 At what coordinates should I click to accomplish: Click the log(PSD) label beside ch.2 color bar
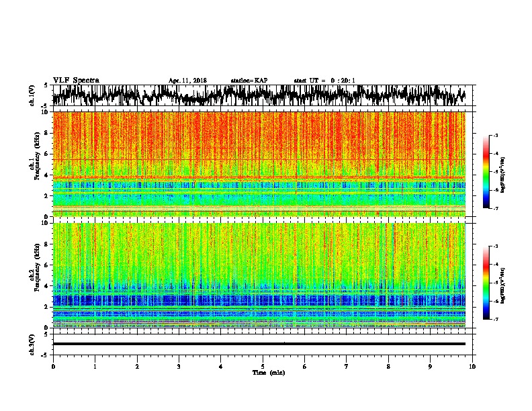pyautogui.click(x=503, y=285)
